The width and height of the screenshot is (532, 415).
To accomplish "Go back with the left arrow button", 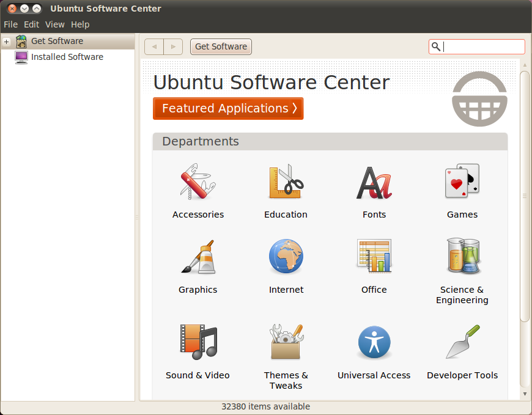I will pyautogui.click(x=154, y=46).
